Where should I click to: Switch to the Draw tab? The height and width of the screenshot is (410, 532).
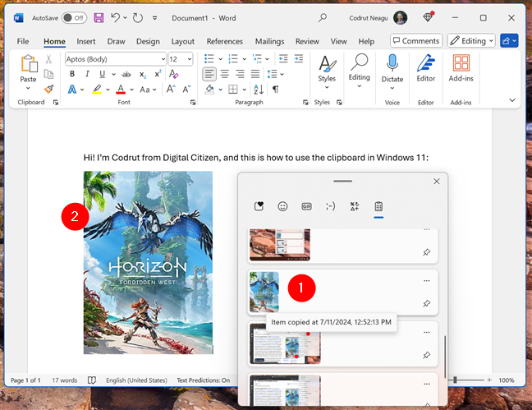click(x=116, y=41)
